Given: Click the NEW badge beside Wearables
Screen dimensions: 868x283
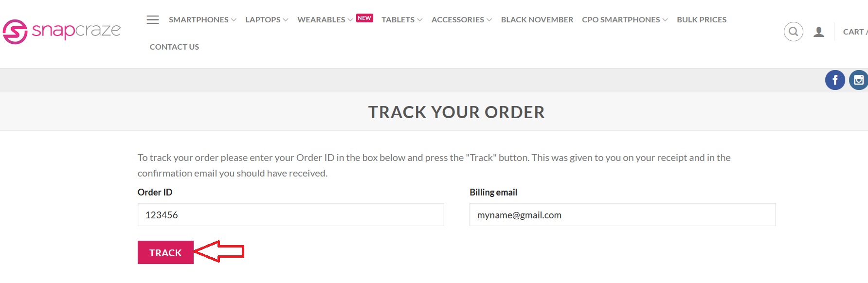Looking at the screenshot, I should click(364, 18).
